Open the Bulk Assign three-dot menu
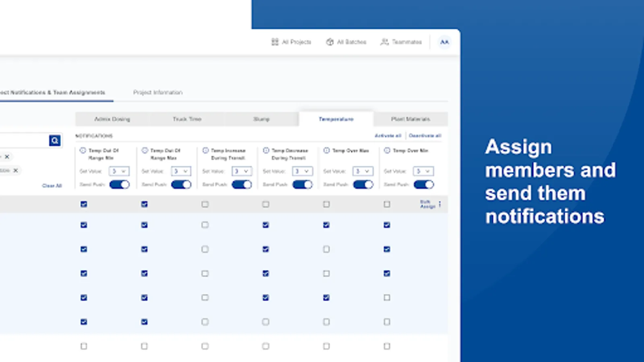This screenshot has height=362, width=644. click(x=440, y=204)
